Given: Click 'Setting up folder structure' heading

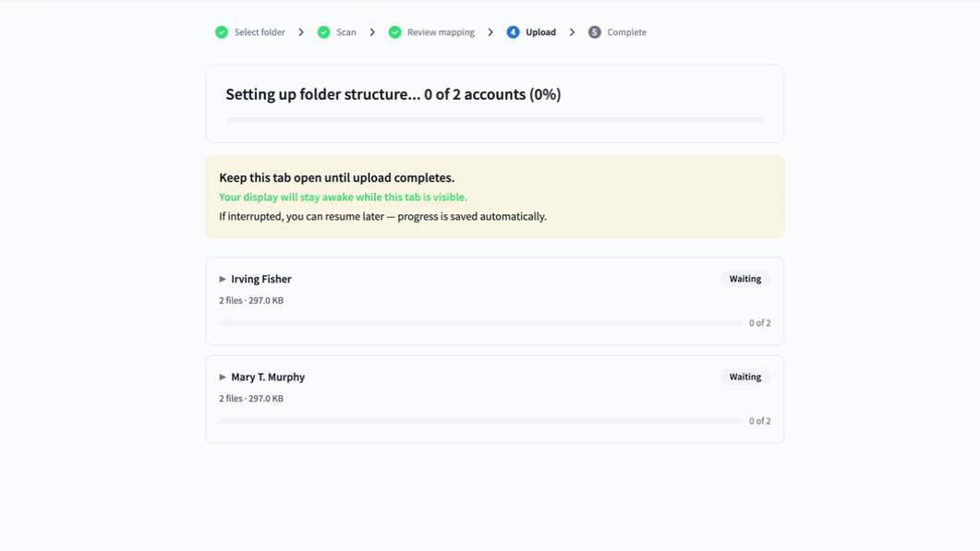Looking at the screenshot, I should click(393, 94).
